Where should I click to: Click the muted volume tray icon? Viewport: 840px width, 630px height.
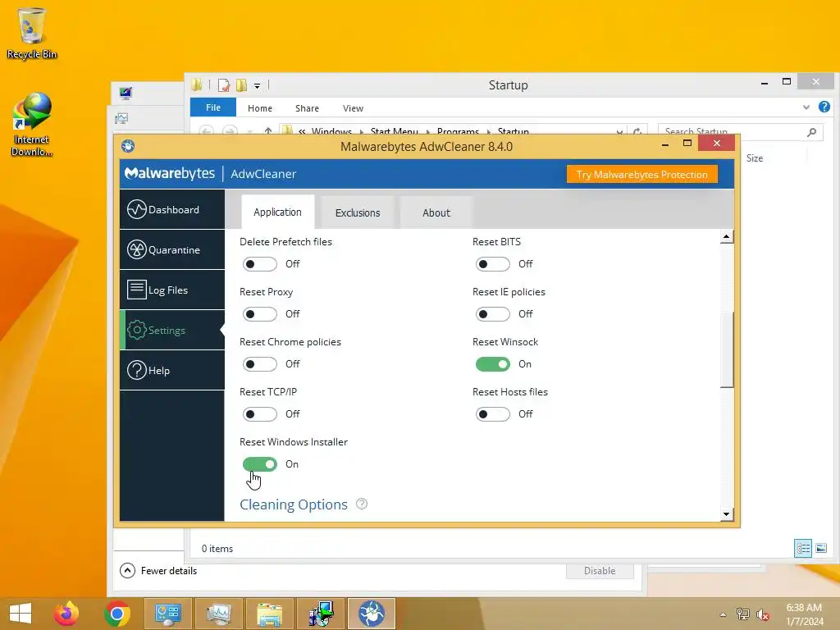tap(762, 614)
